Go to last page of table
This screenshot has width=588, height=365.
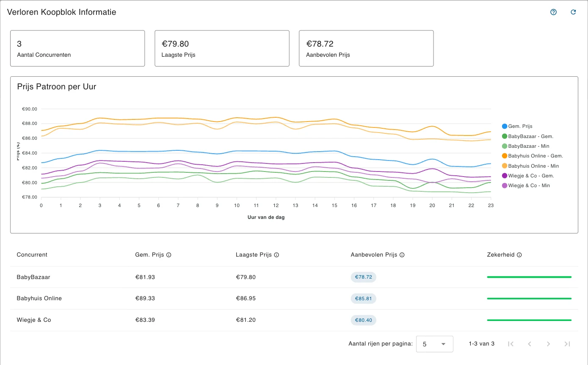pos(567,344)
